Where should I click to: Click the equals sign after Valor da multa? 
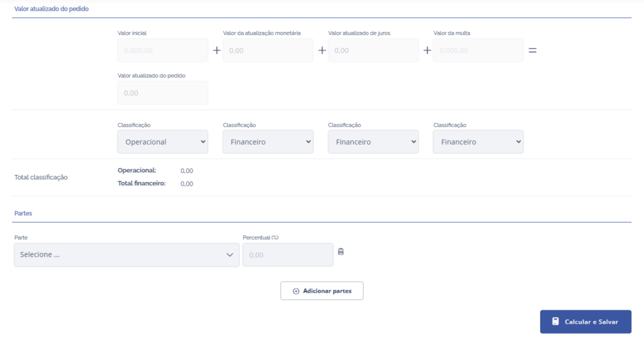point(532,50)
